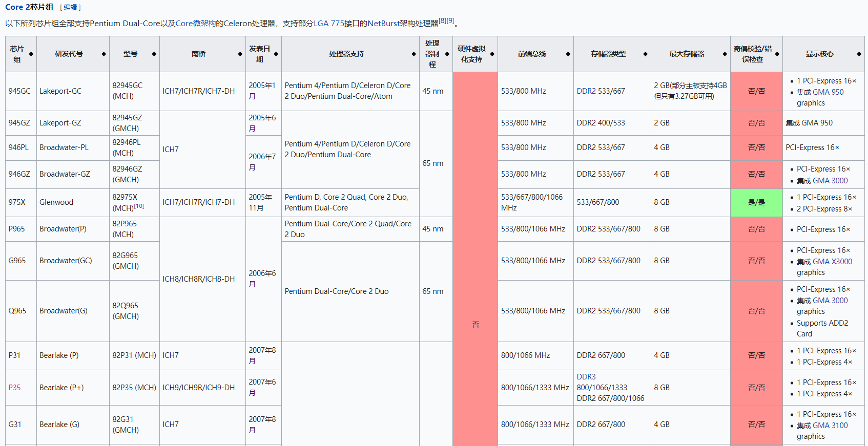
Task: Select the 2 PCI-Express 8× list item
Action: coord(824,209)
